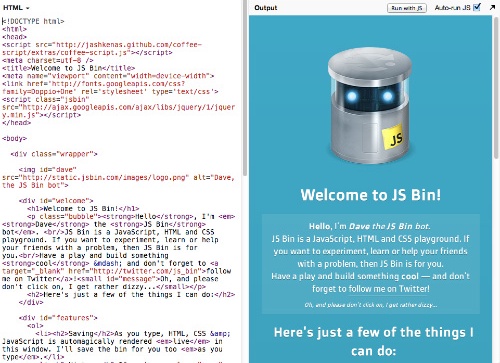This screenshot has height=363, width=500.
Task: Click the robot's glowing blue eyes
Action: pyautogui.click(x=369, y=97)
